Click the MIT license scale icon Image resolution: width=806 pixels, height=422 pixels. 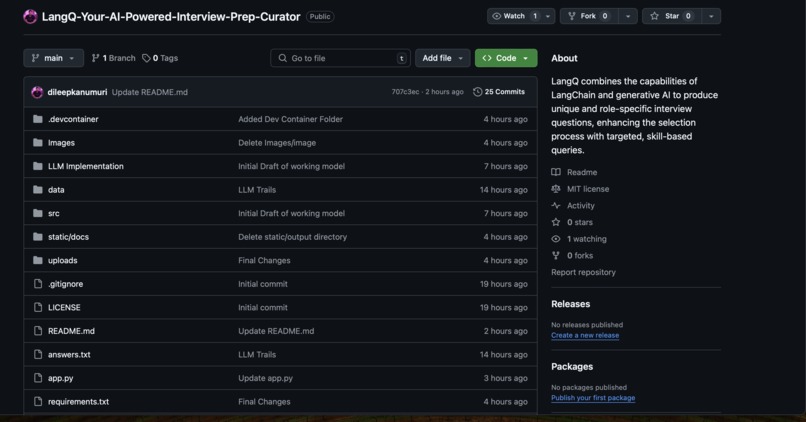point(556,189)
